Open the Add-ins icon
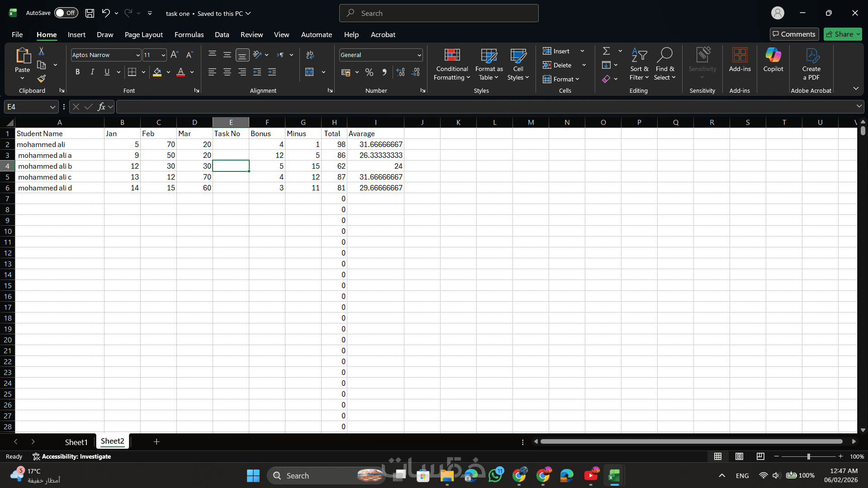Screen dimensions: 868x488 [740, 60]
